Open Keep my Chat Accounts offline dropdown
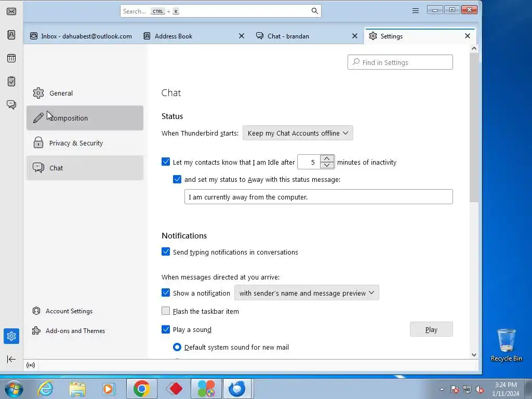 click(298, 133)
